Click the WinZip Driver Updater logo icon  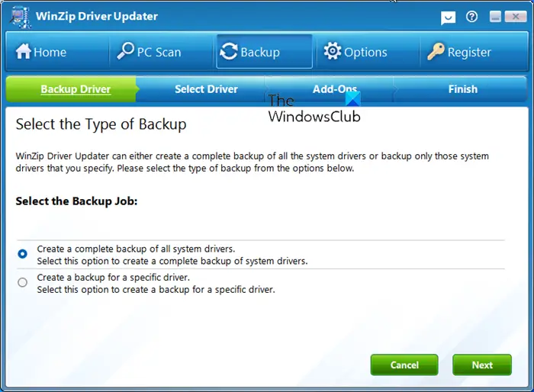[x=20, y=17]
